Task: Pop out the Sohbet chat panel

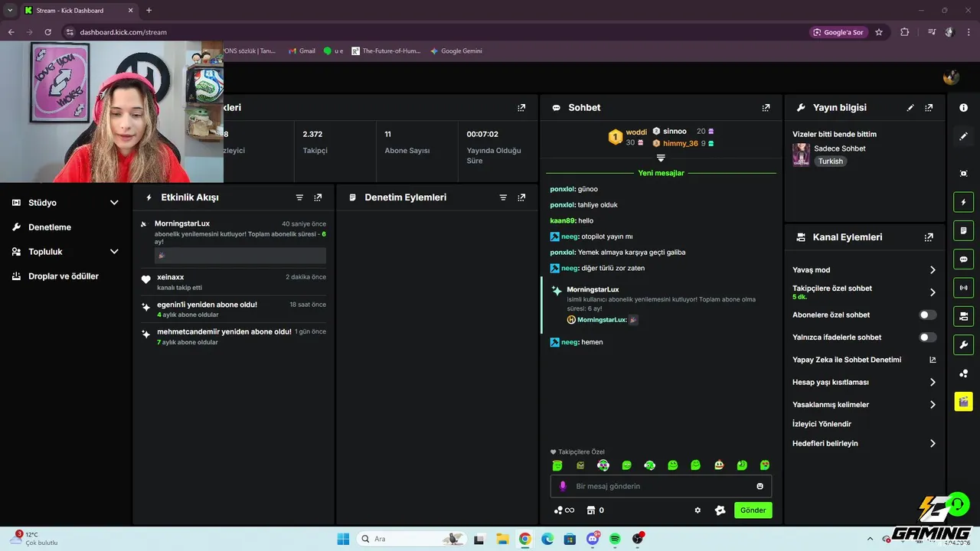Action: pyautogui.click(x=766, y=108)
